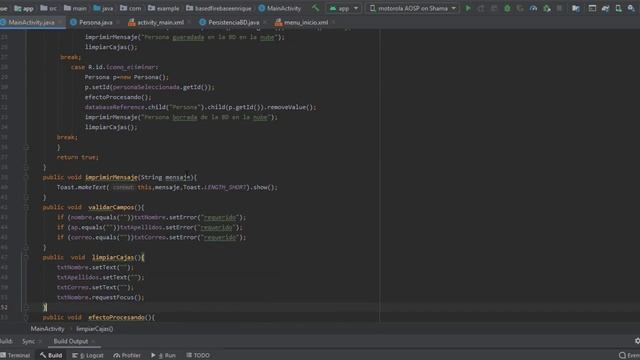Click the efectoProcesando method declaration name
Image resolution: width=640 pixels, height=360 pixels.
coord(116,317)
